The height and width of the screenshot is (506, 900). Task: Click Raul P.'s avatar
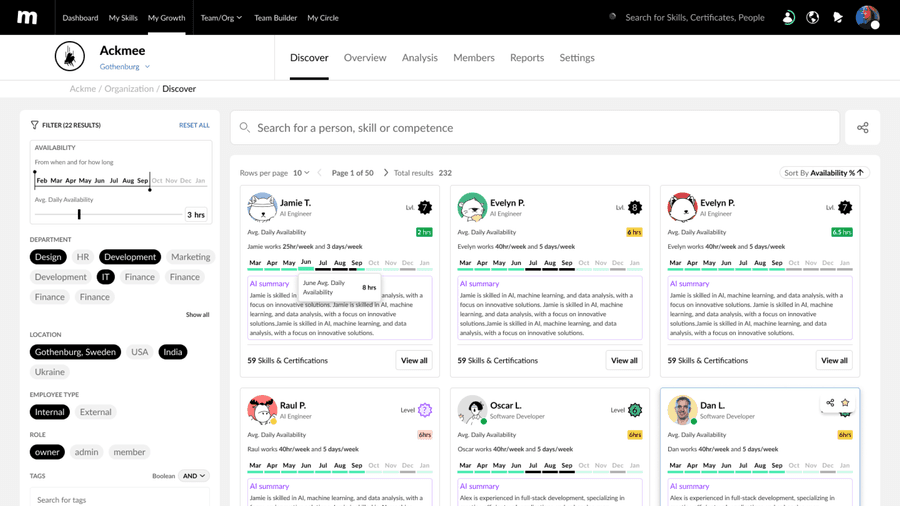click(x=262, y=410)
